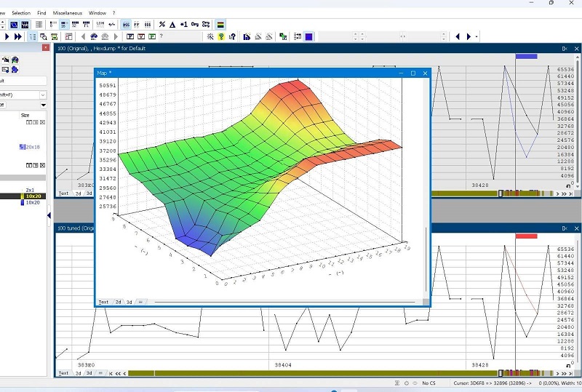Click the 16-bit display mode icon
This screenshot has width=582, height=392.
point(65,25)
